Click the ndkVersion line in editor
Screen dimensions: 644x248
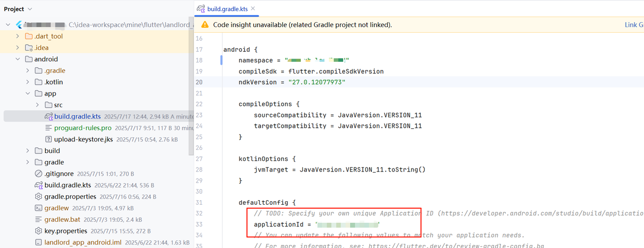292,82
